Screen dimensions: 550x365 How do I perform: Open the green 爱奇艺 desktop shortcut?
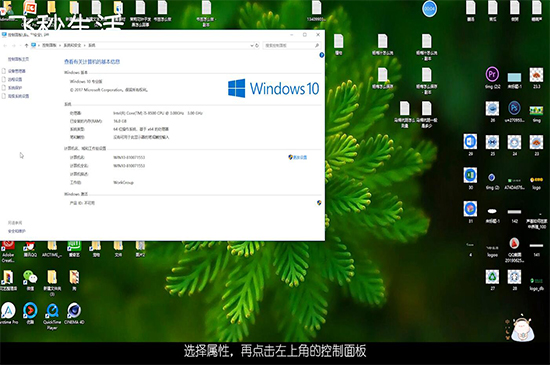coord(74,249)
